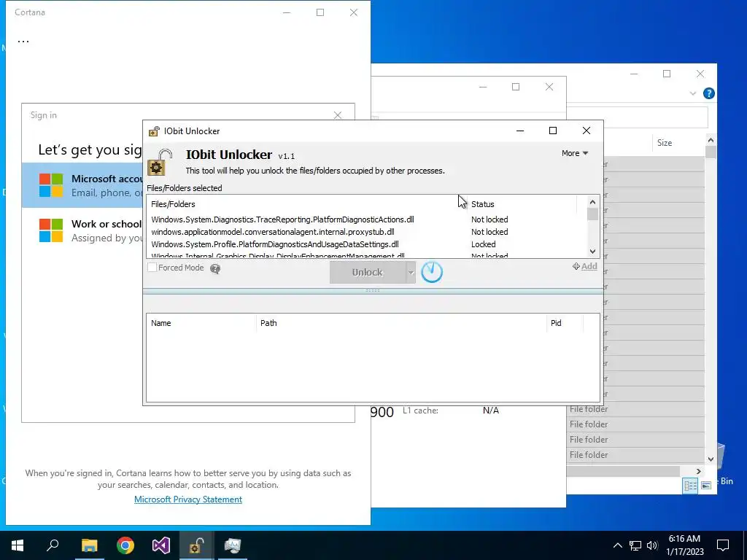Close the Cortana Sign in dialog
Screen dimensions: 747x560
pyautogui.click(x=338, y=115)
